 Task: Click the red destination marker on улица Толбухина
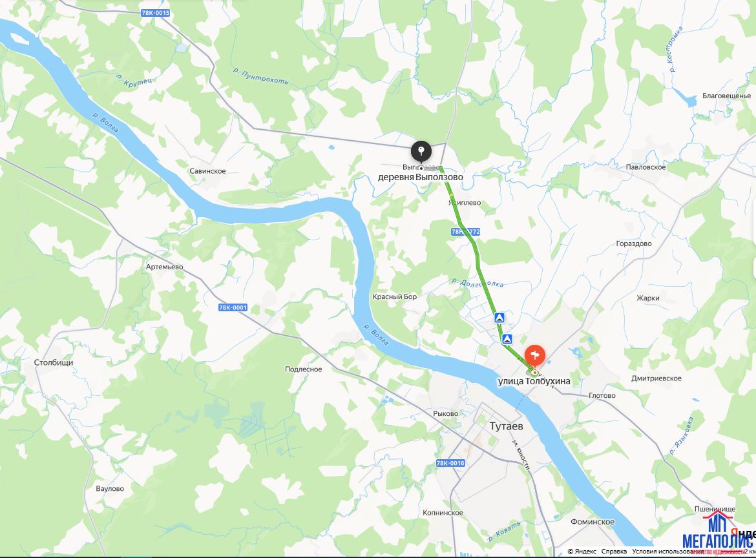(x=535, y=356)
